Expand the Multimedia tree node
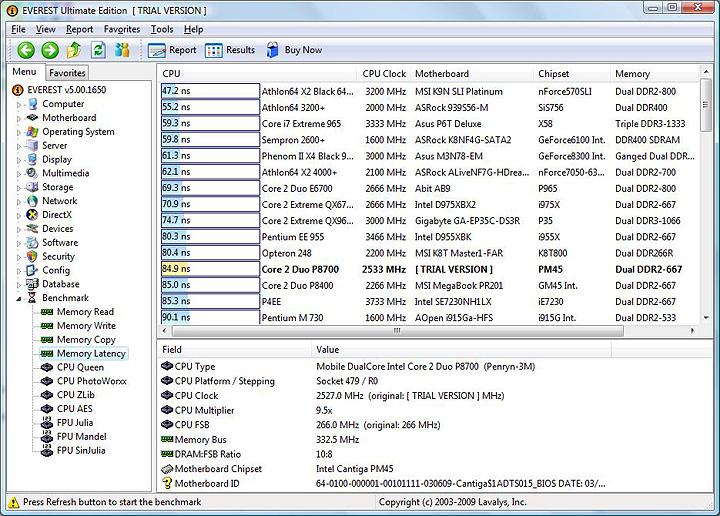Viewport: 720px width, 516px height. point(19,174)
